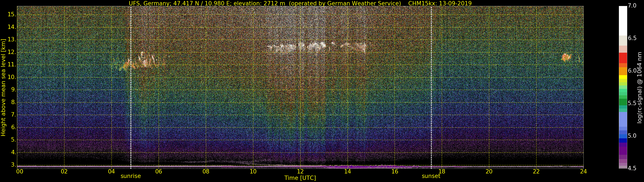Click the height axis tick '5.'

click(13, 140)
